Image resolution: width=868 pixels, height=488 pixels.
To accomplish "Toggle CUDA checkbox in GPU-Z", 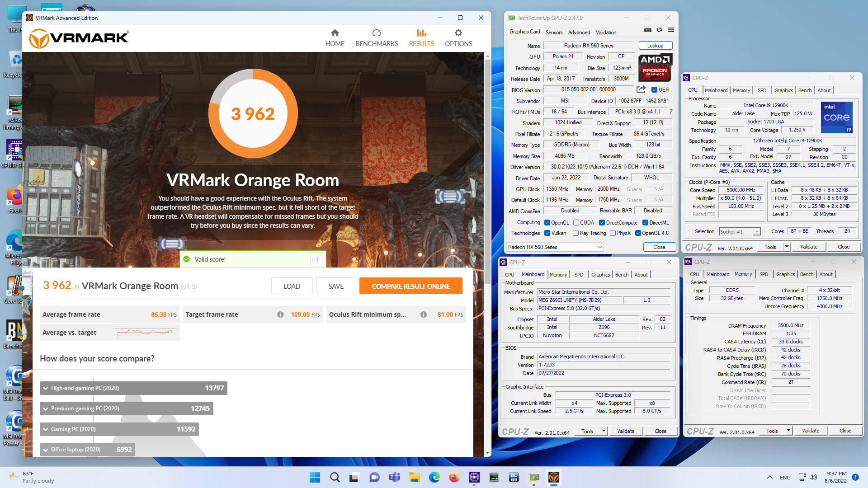I will 576,223.
